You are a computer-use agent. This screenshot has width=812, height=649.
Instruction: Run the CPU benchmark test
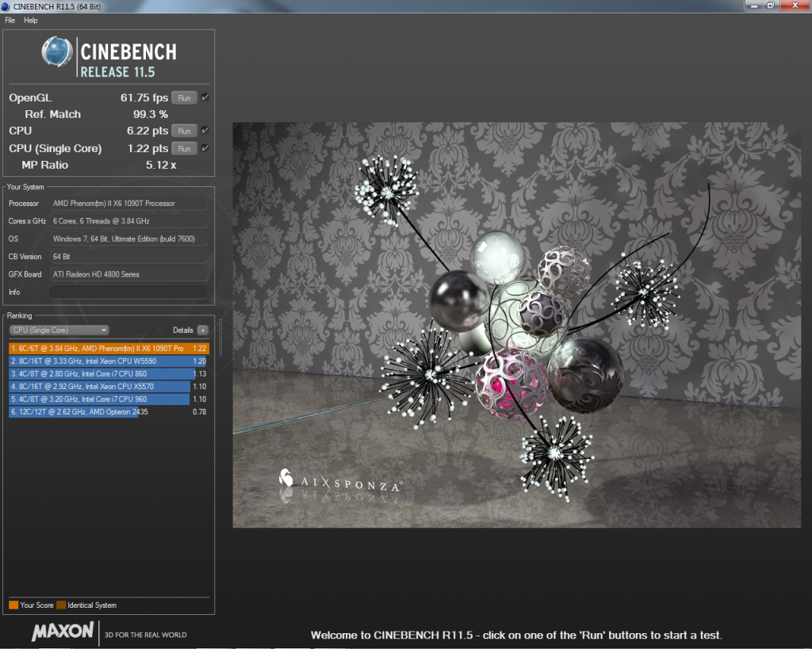point(184,131)
